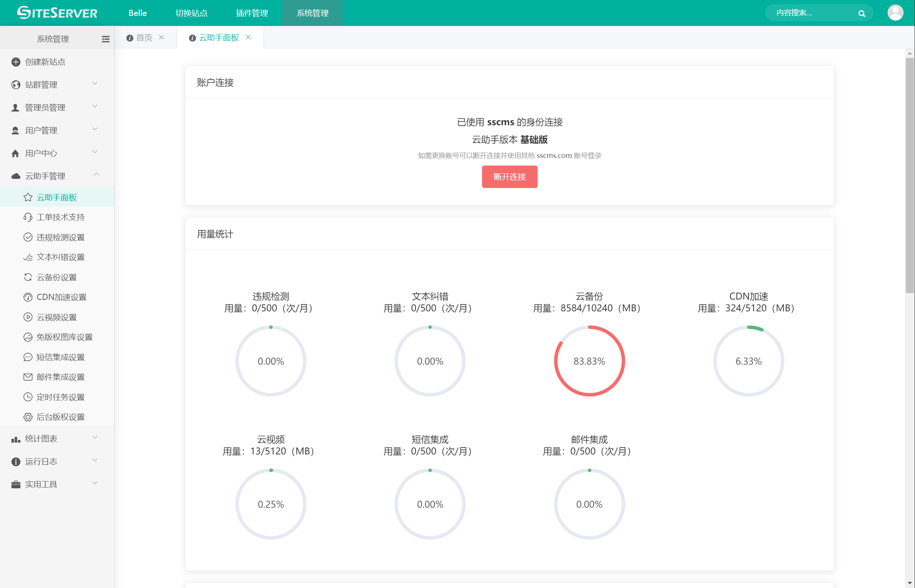Click the search magnifier icon
The image size is (915, 588).
click(862, 13)
